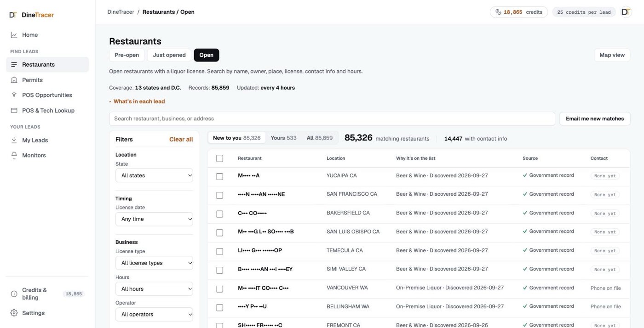Select the 'Yours 533' tab
The height and width of the screenshot is (328, 644).
click(283, 138)
